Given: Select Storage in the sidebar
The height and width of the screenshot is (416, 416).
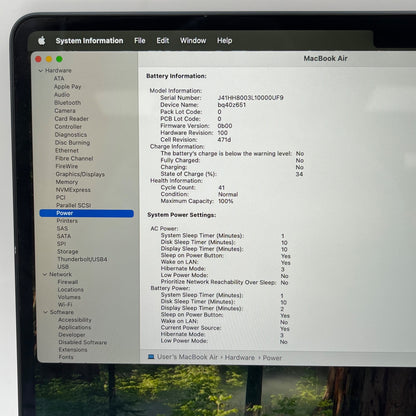Looking at the screenshot, I should coord(68,252).
